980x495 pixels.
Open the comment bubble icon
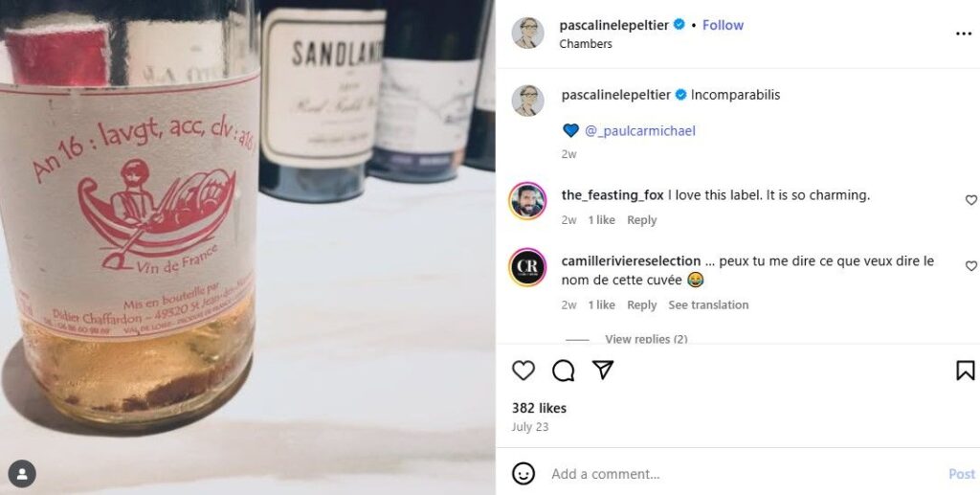click(563, 371)
